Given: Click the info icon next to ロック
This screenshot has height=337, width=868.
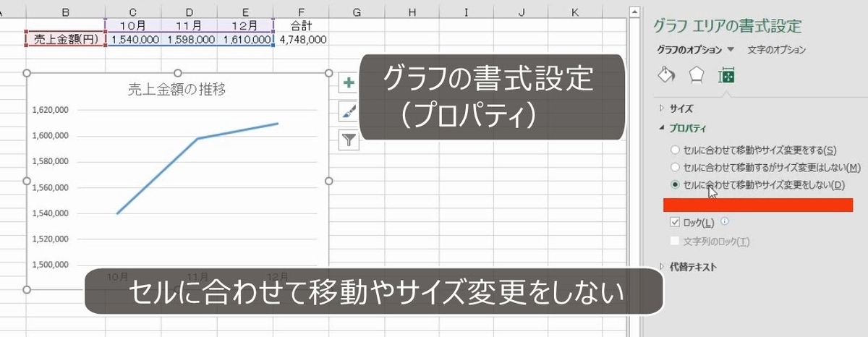Looking at the screenshot, I should [725, 222].
